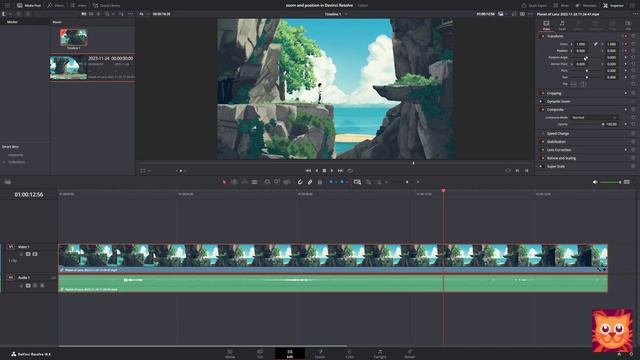Screen dimensions: 640x360
Task: Toggle Retime and Scaling enable switch
Action: 542,158
